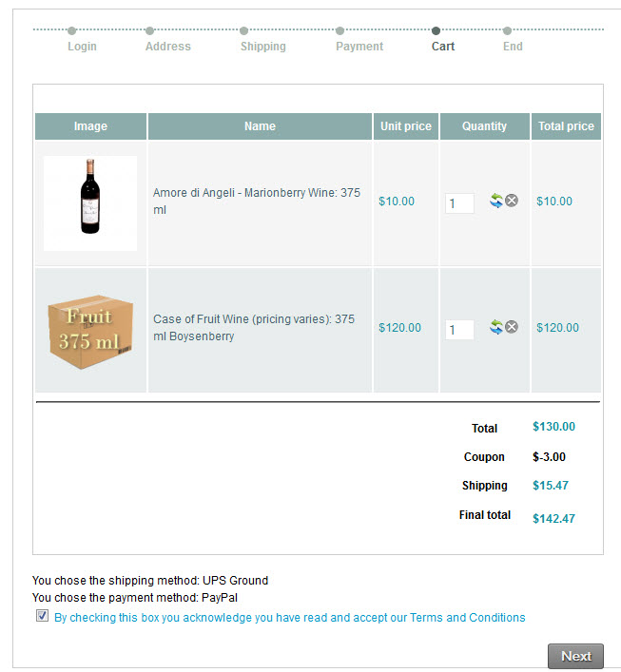The image size is (621, 672).
Task: Click the Marionberry Wine quantity field
Action: tap(458, 203)
